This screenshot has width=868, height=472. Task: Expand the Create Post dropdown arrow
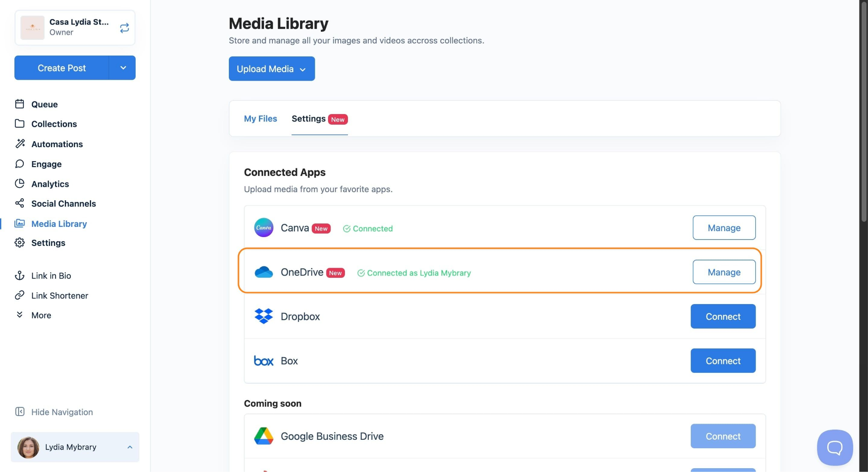click(123, 68)
